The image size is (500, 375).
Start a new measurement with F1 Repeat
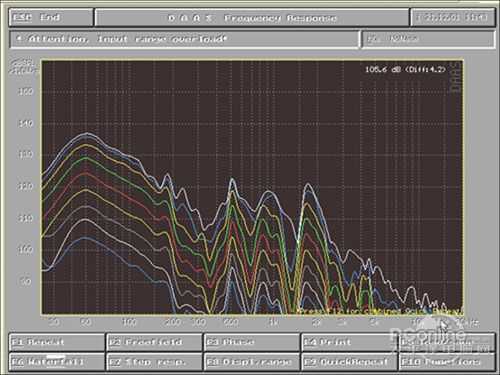pos(57,342)
